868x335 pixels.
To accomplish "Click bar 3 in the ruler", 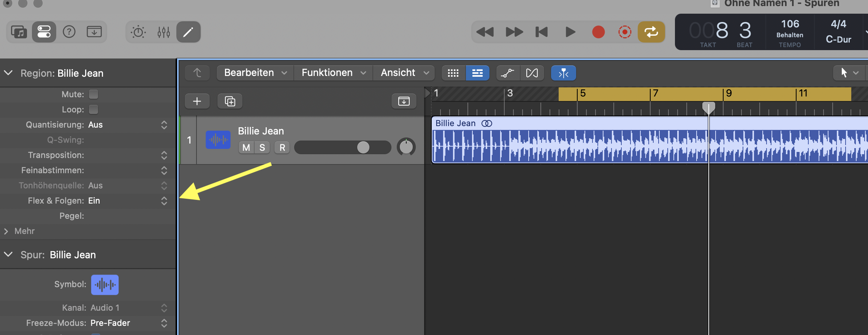I will tap(510, 93).
